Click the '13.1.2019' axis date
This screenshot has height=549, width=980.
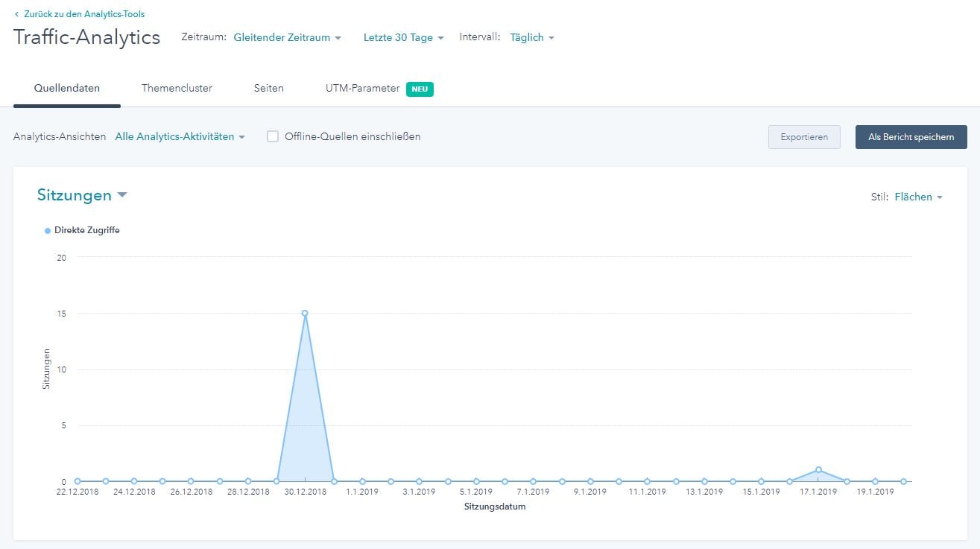tap(704, 492)
